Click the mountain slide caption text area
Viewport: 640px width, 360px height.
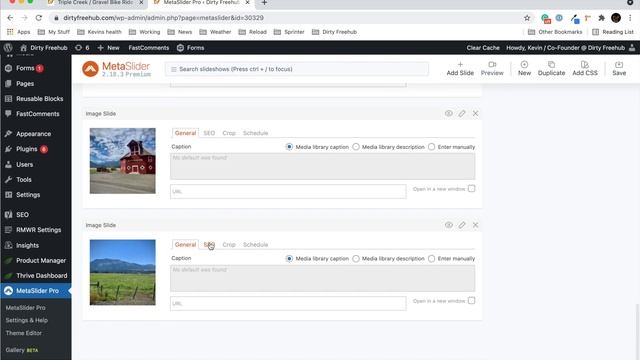(322, 278)
